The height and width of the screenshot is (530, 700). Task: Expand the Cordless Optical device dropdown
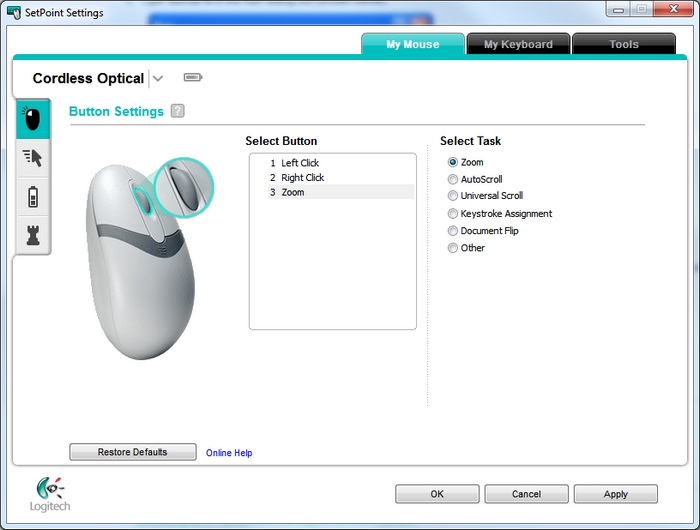pyautogui.click(x=158, y=79)
